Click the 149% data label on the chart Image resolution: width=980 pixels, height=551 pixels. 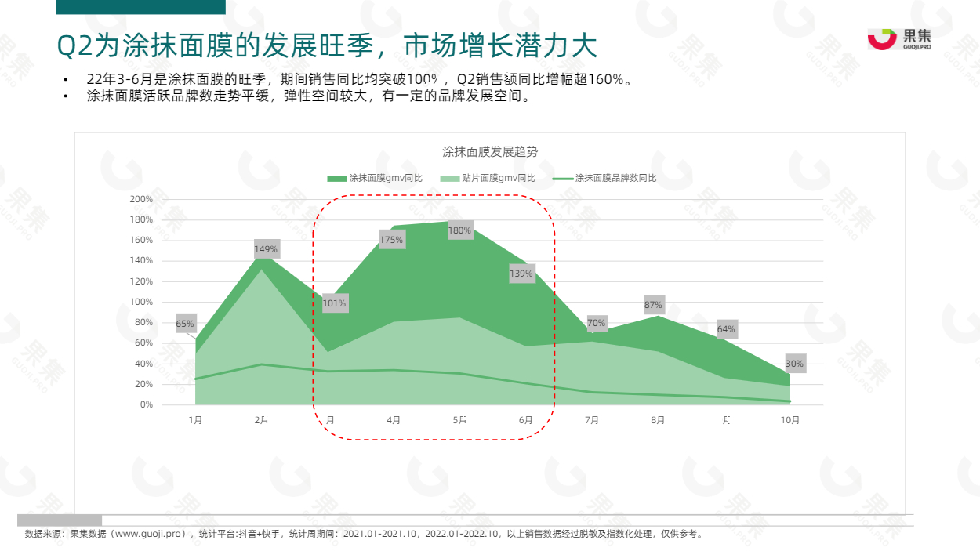[266, 249]
